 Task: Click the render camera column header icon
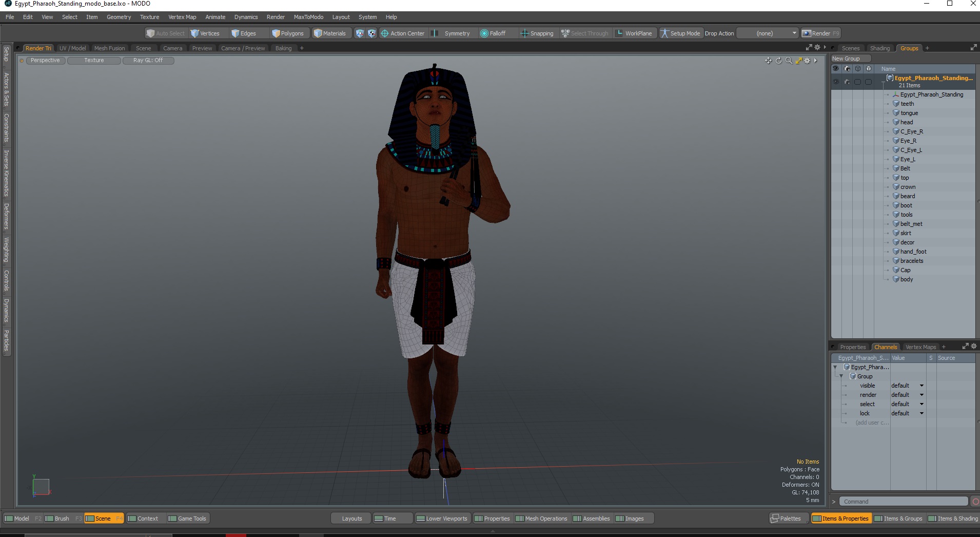click(847, 69)
